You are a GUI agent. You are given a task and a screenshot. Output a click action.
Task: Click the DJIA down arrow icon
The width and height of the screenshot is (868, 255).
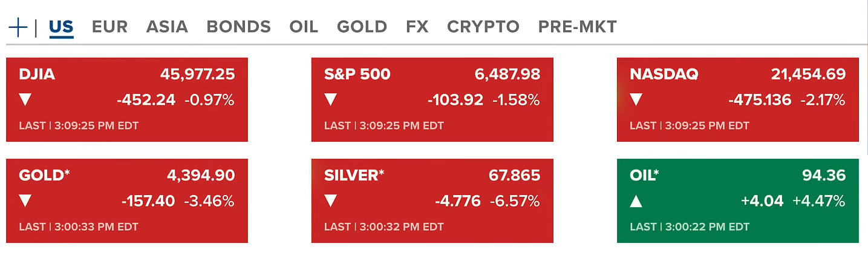click(x=25, y=100)
